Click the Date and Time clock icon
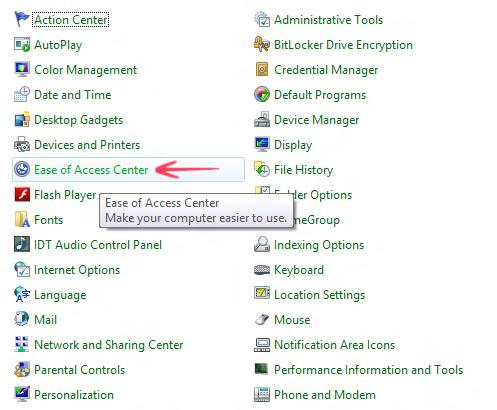The height and width of the screenshot is (410, 497). pos(22,94)
